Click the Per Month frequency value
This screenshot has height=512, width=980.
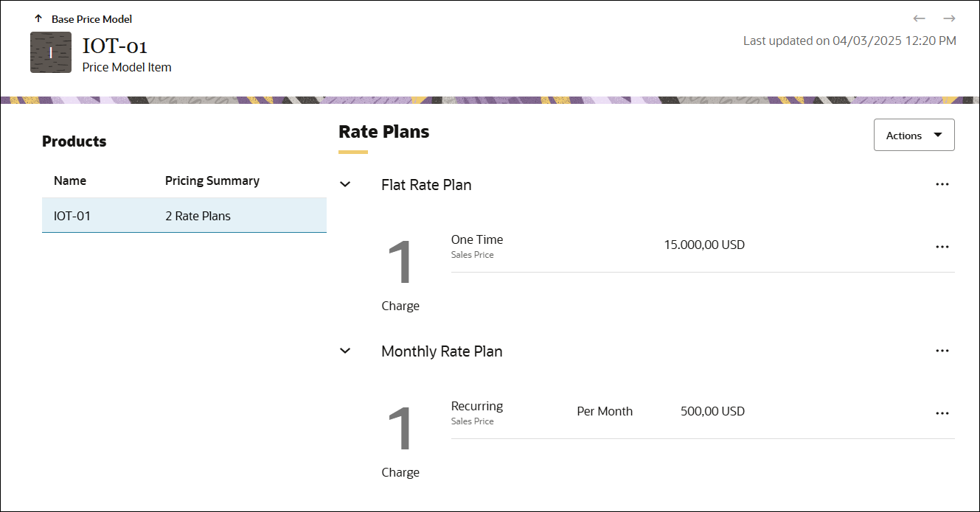tap(605, 411)
